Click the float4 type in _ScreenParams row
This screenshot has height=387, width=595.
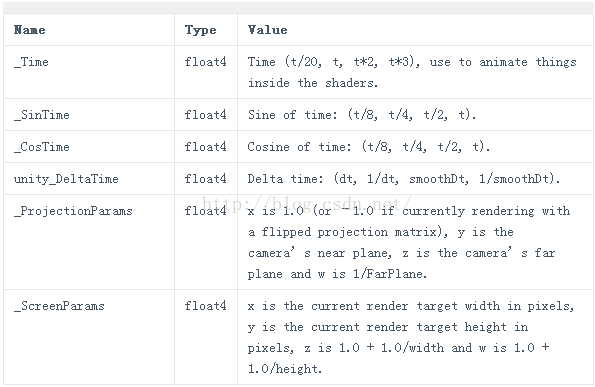[205, 306]
